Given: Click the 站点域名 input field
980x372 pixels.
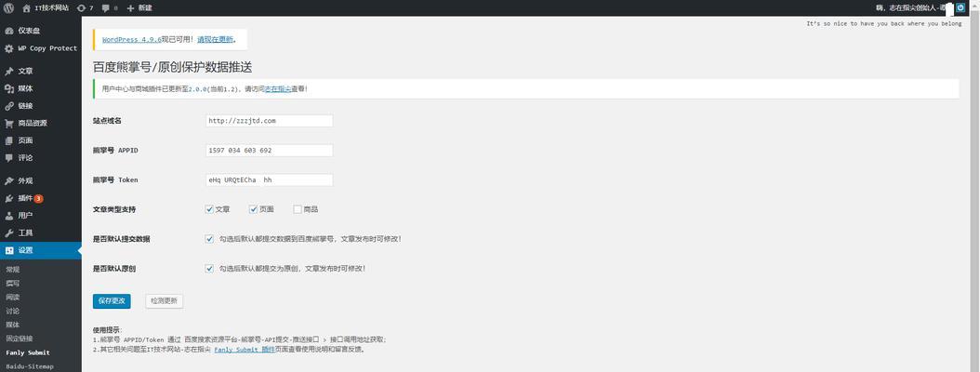Looking at the screenshot, I should coord(270,121).
